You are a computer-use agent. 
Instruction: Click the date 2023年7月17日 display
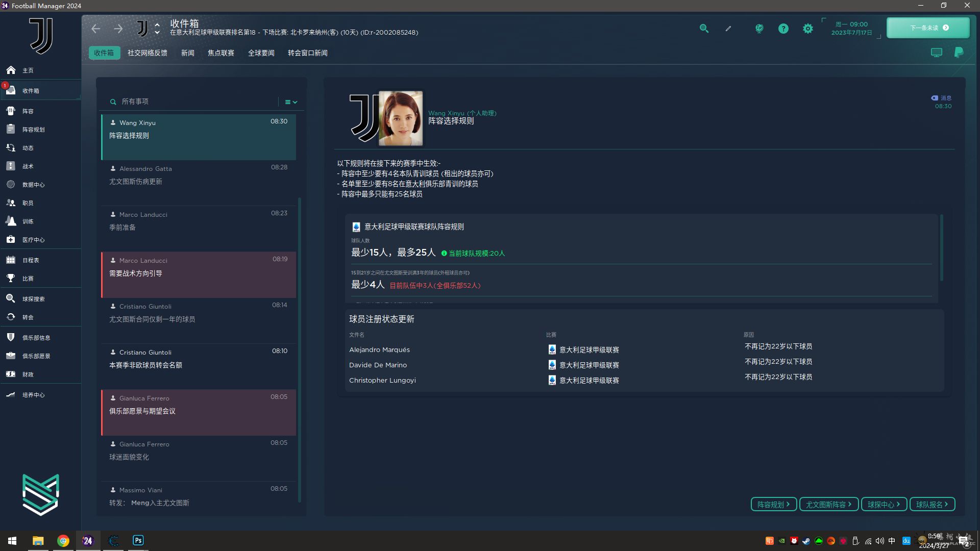click(851, 33)
